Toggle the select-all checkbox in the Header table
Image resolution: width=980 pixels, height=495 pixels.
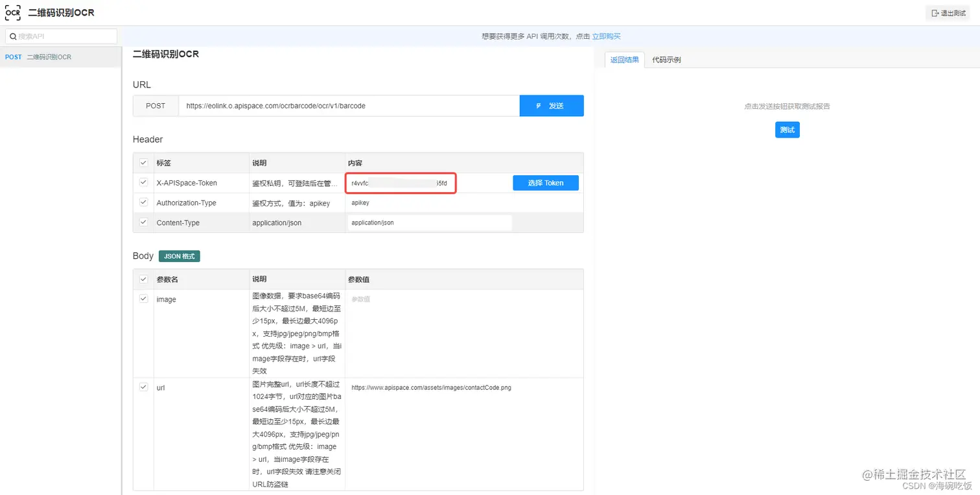click(x=143, y=163)
